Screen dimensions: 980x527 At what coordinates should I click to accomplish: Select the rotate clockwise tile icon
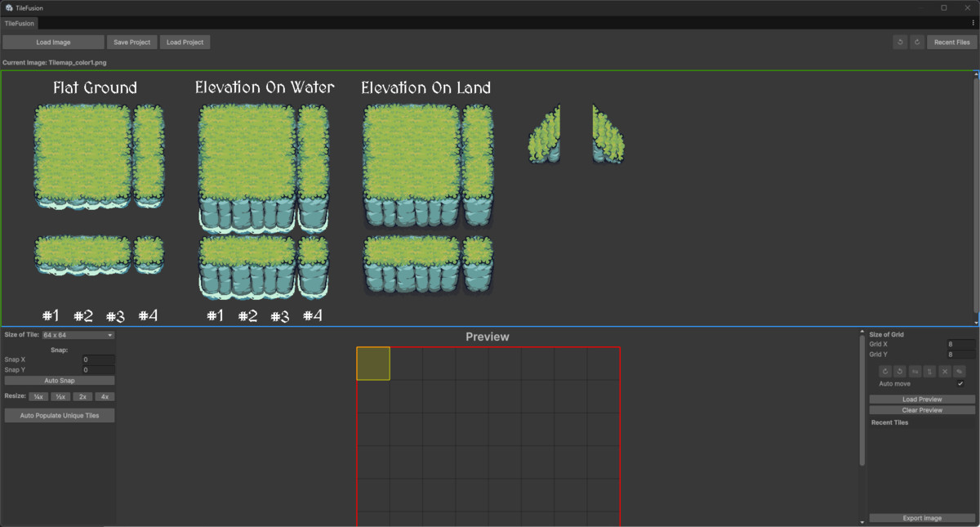[885, 371]
